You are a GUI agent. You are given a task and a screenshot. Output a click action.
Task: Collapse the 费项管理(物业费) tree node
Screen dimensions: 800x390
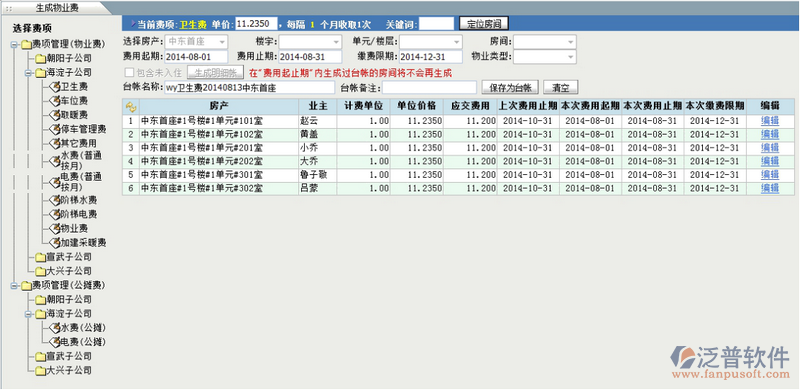point(13,44)
